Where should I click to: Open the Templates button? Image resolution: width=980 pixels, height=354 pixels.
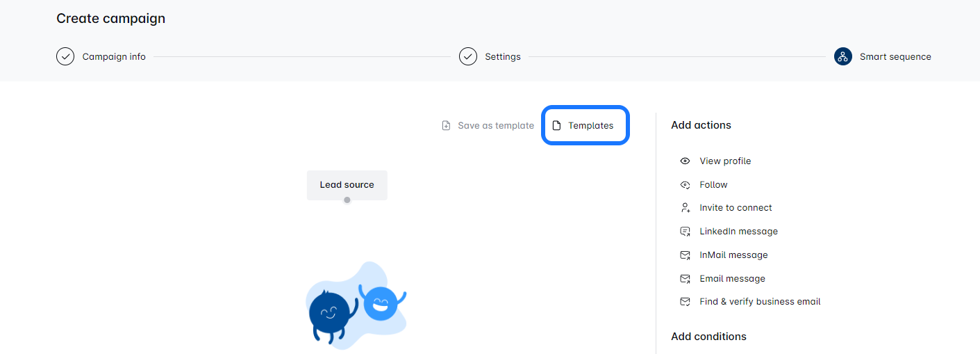tap(585, 126)
